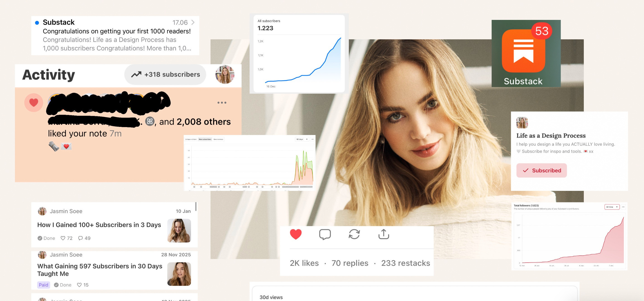
Task: Open the thumbnail of the 597 Subscribers post
Action: coord(179,274)
